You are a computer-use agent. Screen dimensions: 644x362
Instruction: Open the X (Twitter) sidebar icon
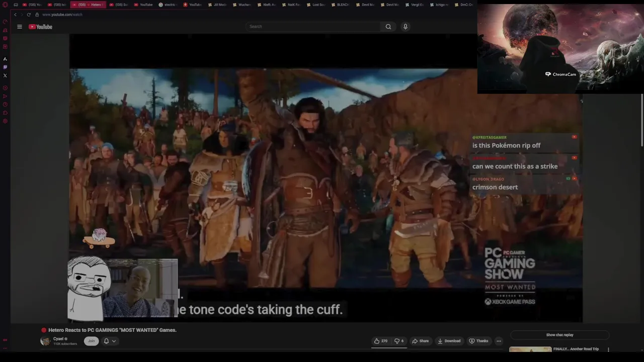pyautogui.click(x=5, y=75)
